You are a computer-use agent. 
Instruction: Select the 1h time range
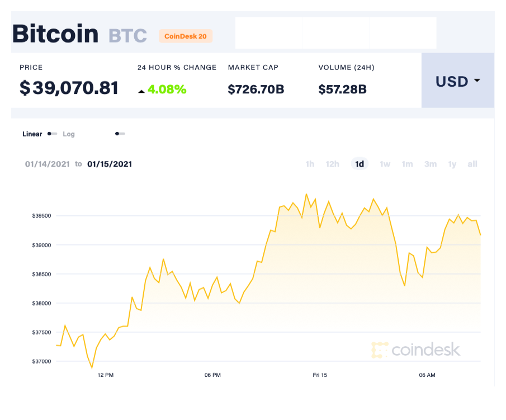310,164
